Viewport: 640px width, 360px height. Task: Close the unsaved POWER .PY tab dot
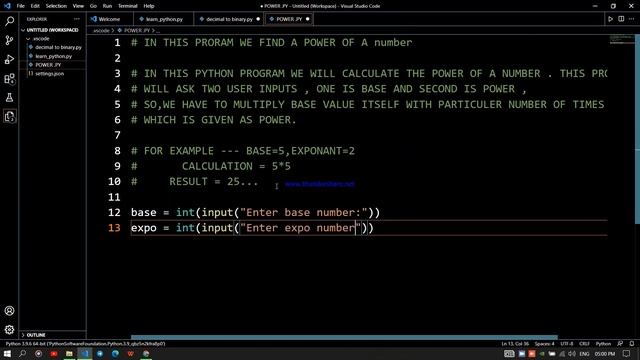pyautogui.click(x=307, y=19)
